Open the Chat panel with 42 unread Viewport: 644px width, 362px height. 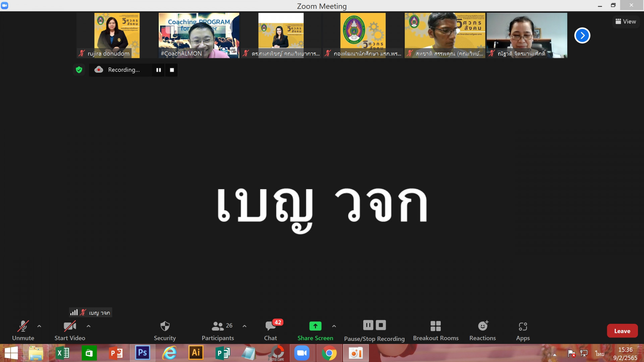click(x=271, y=331)
